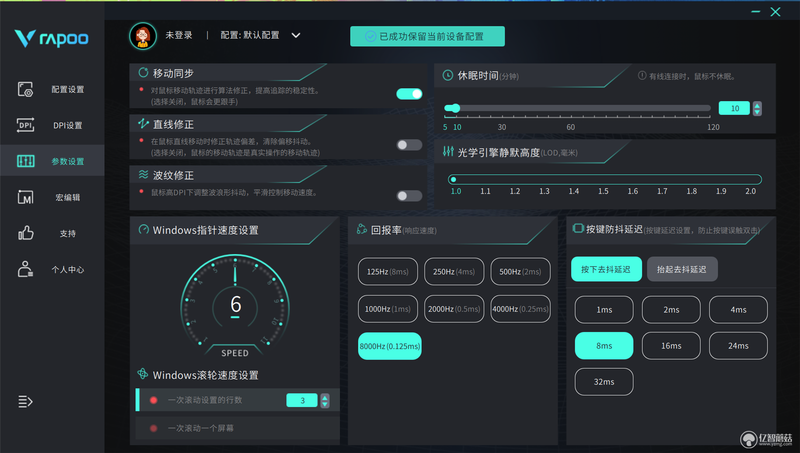Set debounce delay to 2ms

[671, 310]
